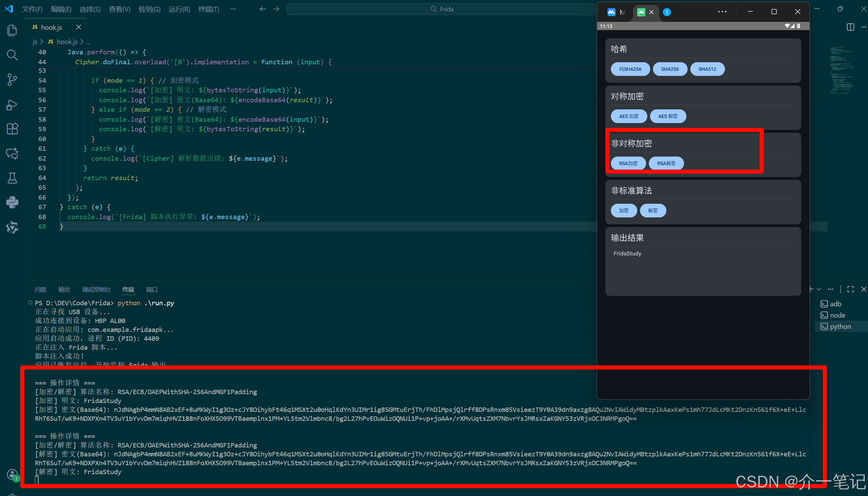Open the Search view icon

(12, 55)
